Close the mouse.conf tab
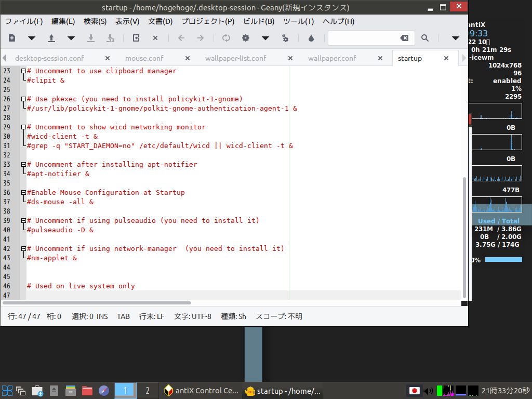The image size is (532, 399). 187,58
